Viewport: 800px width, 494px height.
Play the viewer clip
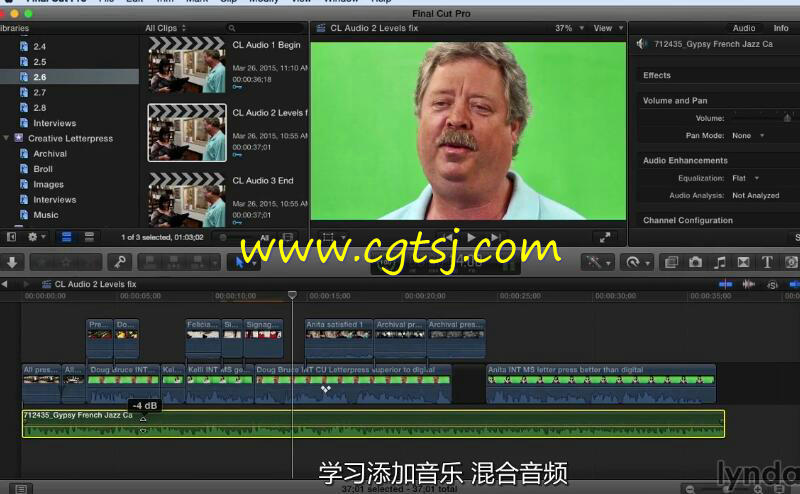coord(471,237)
